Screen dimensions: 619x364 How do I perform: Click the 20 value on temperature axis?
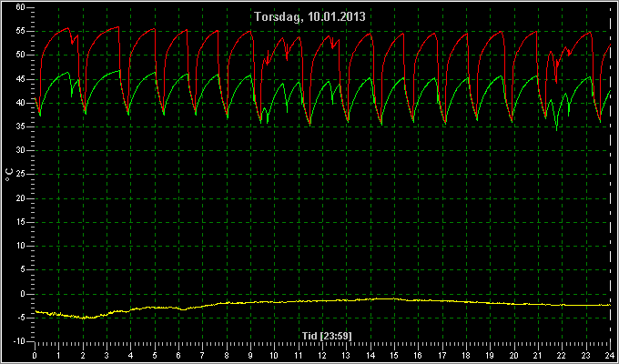point(21,198)
